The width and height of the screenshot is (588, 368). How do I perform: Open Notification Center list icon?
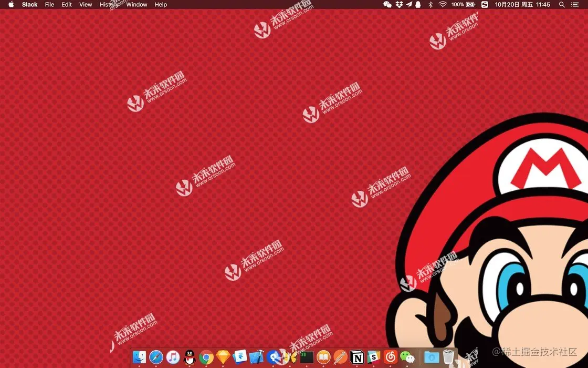pos(574,5)
